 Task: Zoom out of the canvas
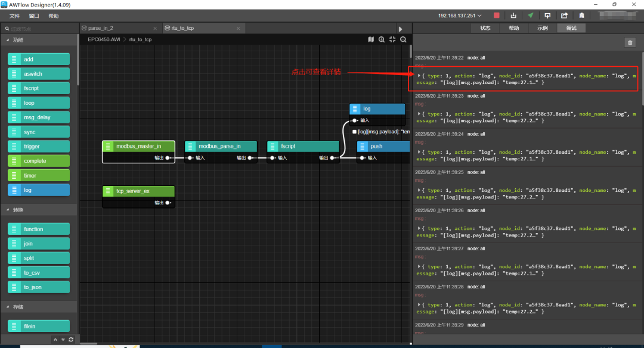click(403, 39)
